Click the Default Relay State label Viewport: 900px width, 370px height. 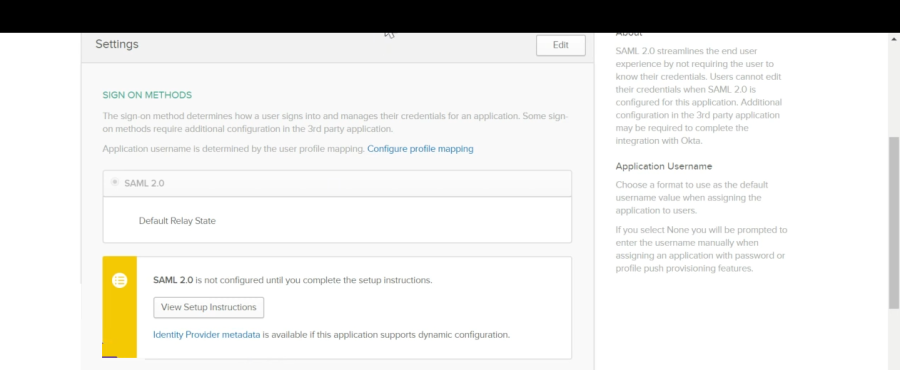177,221
